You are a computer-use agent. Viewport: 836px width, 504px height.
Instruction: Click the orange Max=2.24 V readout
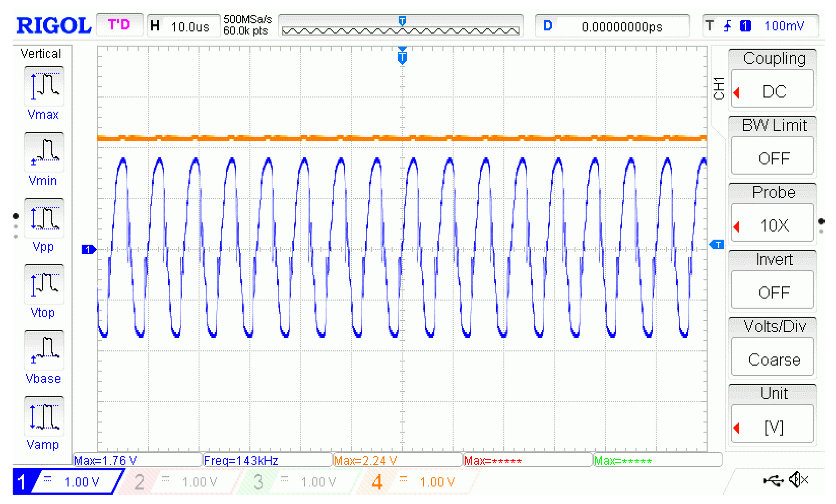click(398, 461)
